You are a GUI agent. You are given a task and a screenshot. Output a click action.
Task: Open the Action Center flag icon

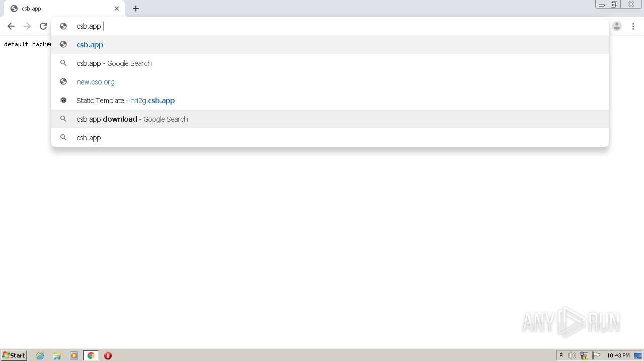596,355
